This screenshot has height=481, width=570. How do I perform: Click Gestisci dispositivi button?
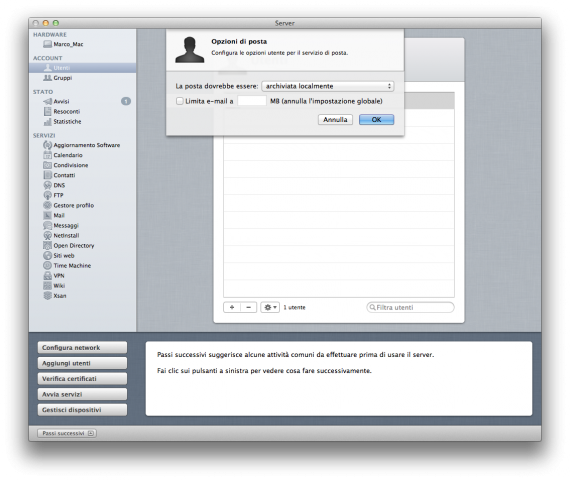click(x=82, y=410)
